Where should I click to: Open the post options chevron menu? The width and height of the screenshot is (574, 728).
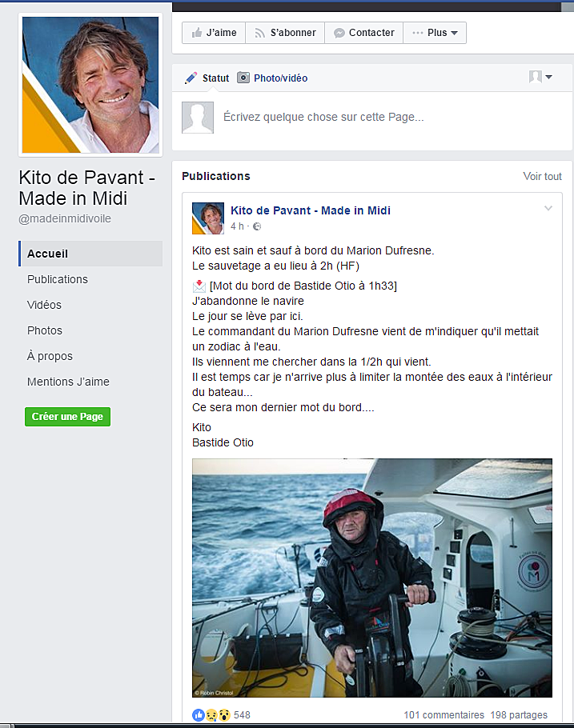[x=548, y=209]
